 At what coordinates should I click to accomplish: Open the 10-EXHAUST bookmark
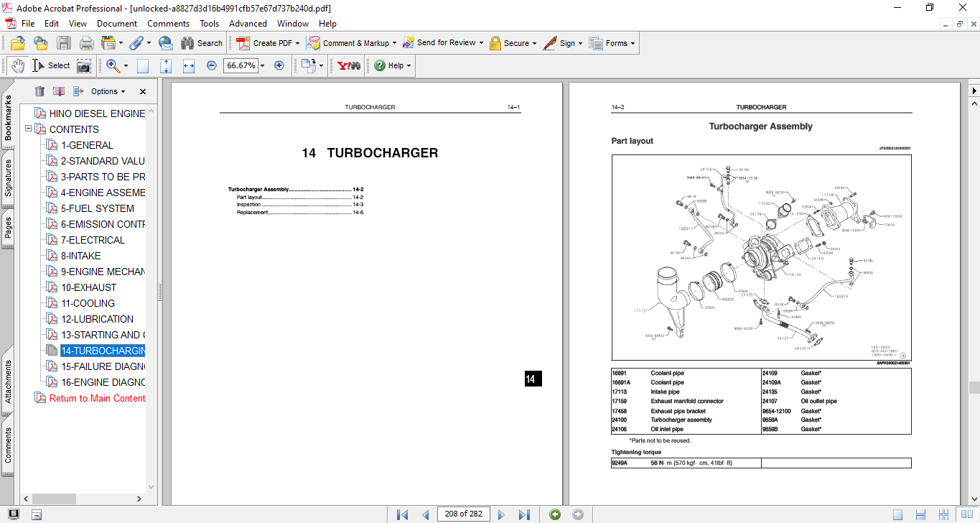[88, 287]
